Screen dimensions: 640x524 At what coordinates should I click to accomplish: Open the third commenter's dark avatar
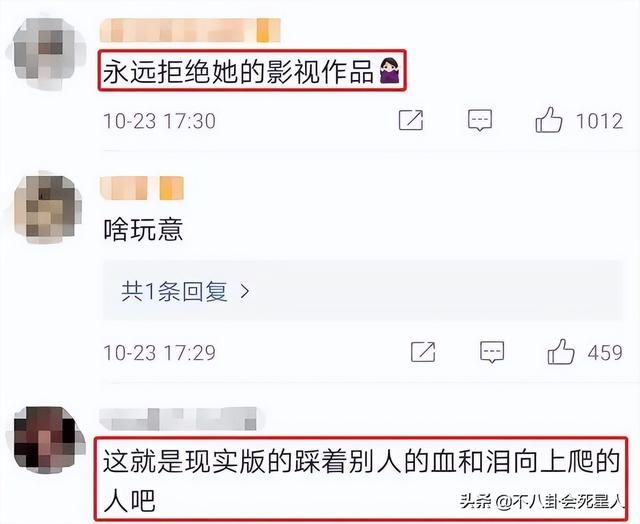(48, 440)
